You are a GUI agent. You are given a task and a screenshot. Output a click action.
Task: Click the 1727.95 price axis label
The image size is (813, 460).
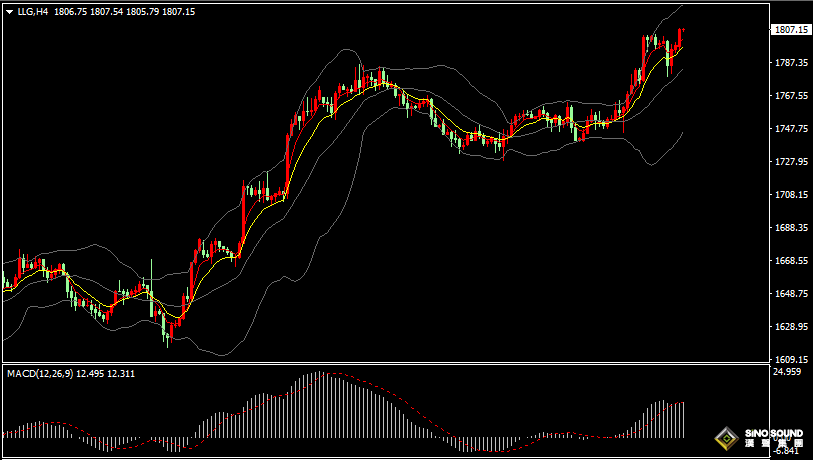coord(790,162)
